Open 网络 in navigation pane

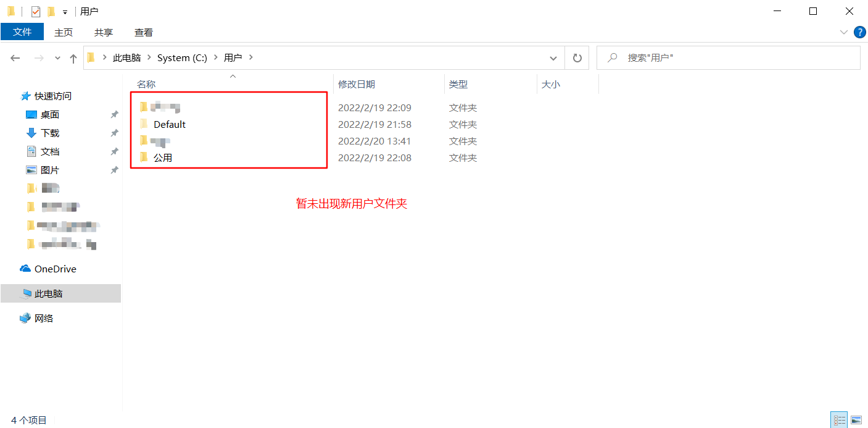click(x=44, y=318)
